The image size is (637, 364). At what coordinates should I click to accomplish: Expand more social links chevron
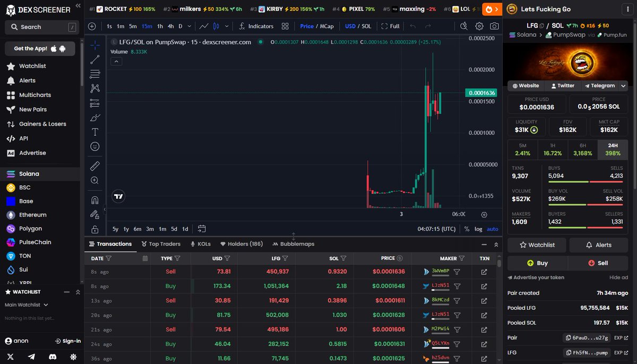(x=624, y=85)
